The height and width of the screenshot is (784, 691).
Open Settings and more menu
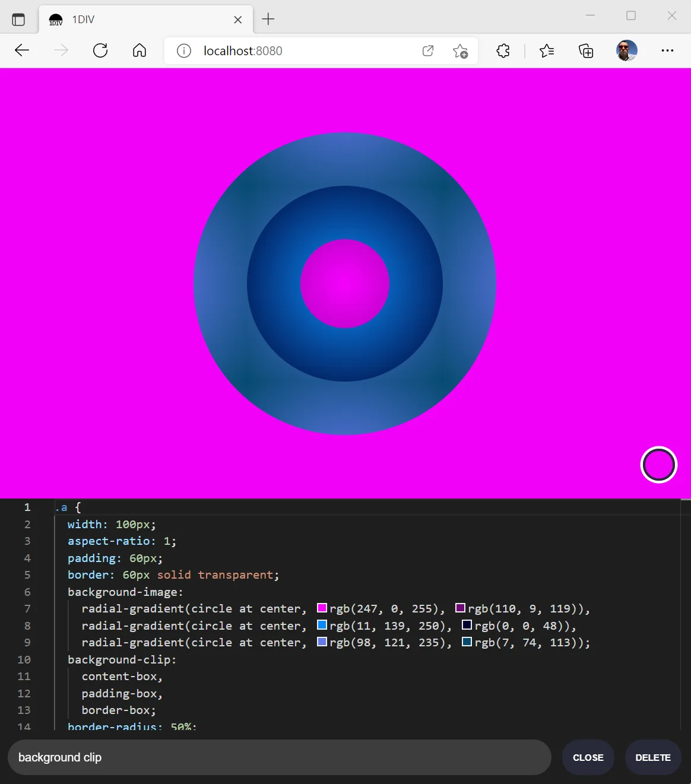click(x=667, y=50)
